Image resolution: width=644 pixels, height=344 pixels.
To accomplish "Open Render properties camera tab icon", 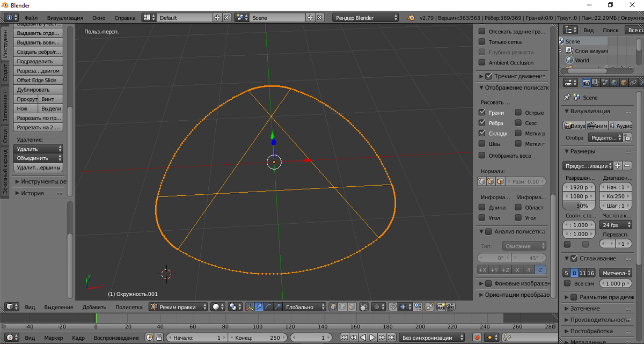I will coord(586,83).
